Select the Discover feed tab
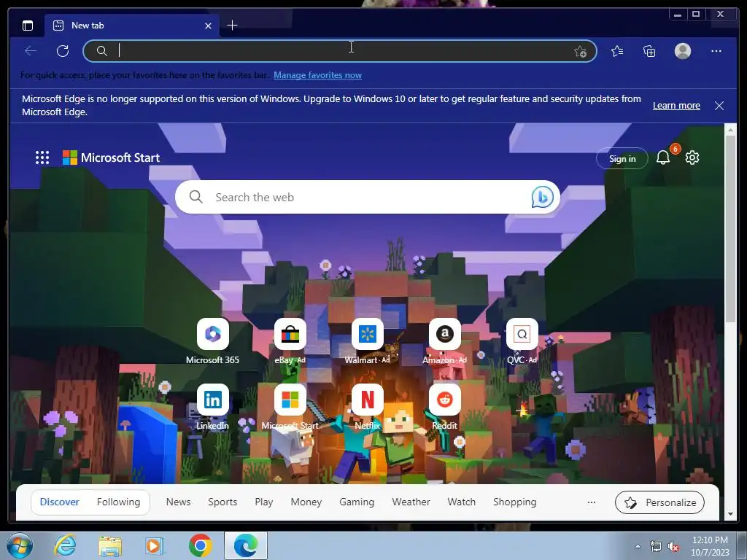Screen dimensions: 747x560 [60, 502]
